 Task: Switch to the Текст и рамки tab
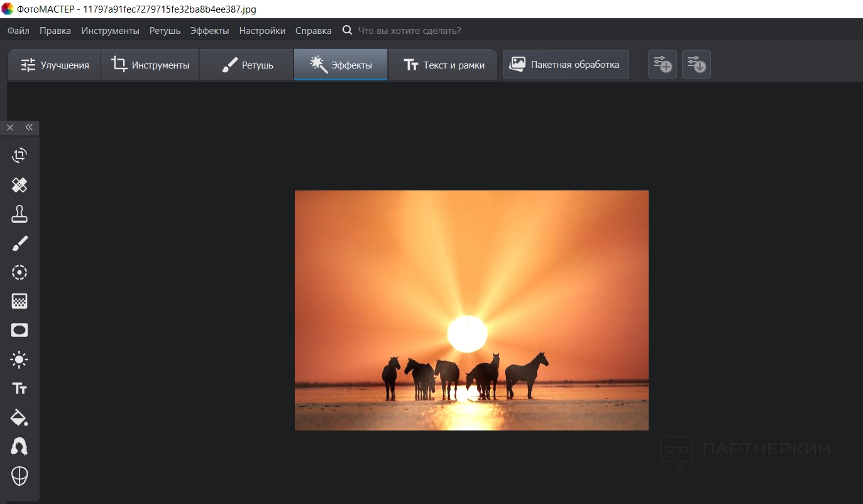point(444,65)
